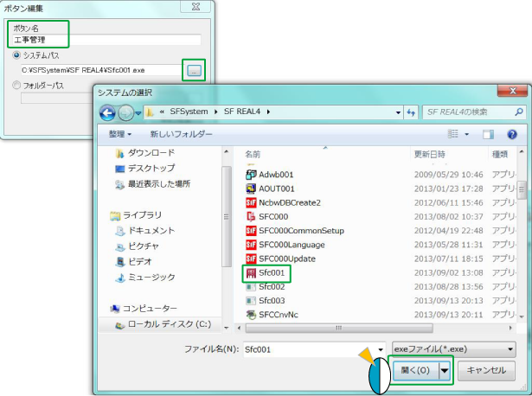This screenshot has width=532, height=396.
Task: Click navigation pane scroll down arrow
Action: [x=227, y=328]
